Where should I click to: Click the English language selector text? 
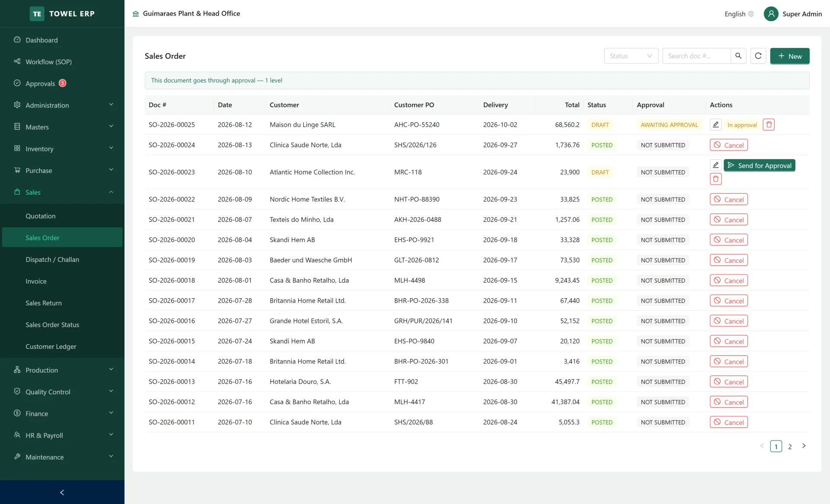click(735, 14)
